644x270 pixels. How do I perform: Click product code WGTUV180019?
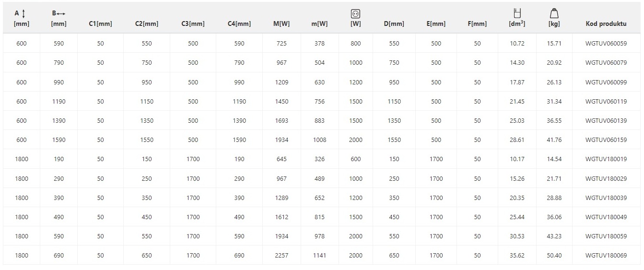pyautogui.click(x=606, y=159)
